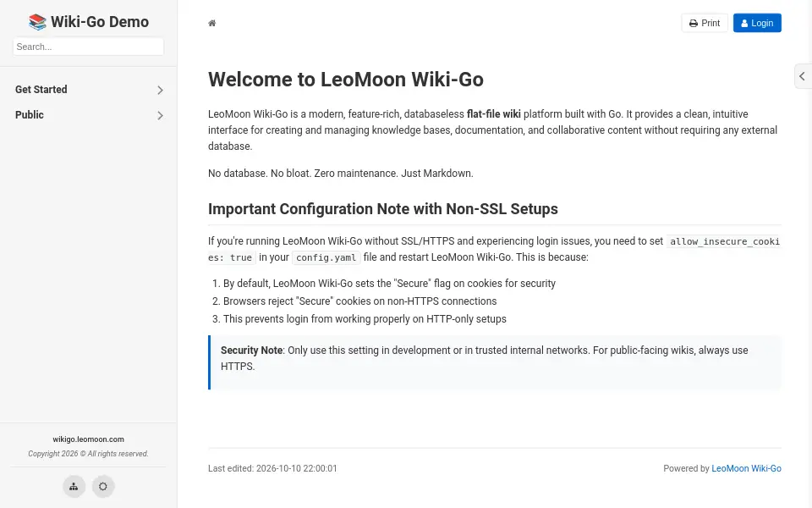Open the Get Started section
The image size is (812, 508).
click(x=41, y=89)
